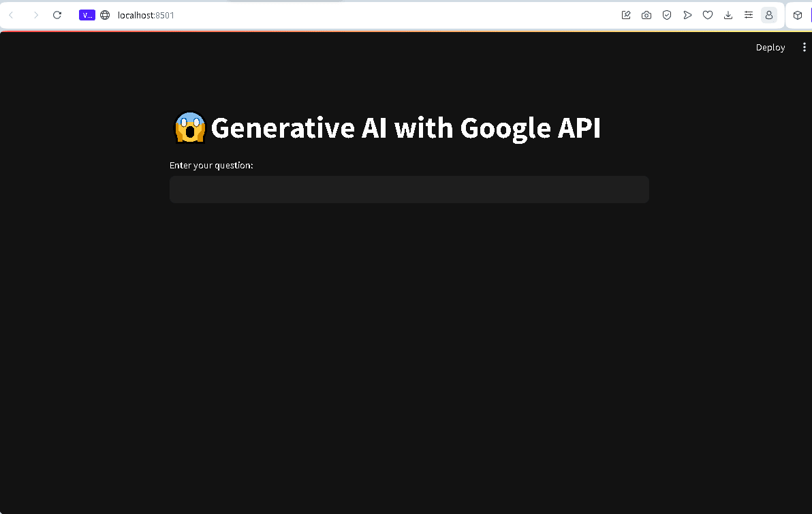This screenshot has height=514, width=812.
Task: Open favorites via the heart icon
Action: [708, 14]
